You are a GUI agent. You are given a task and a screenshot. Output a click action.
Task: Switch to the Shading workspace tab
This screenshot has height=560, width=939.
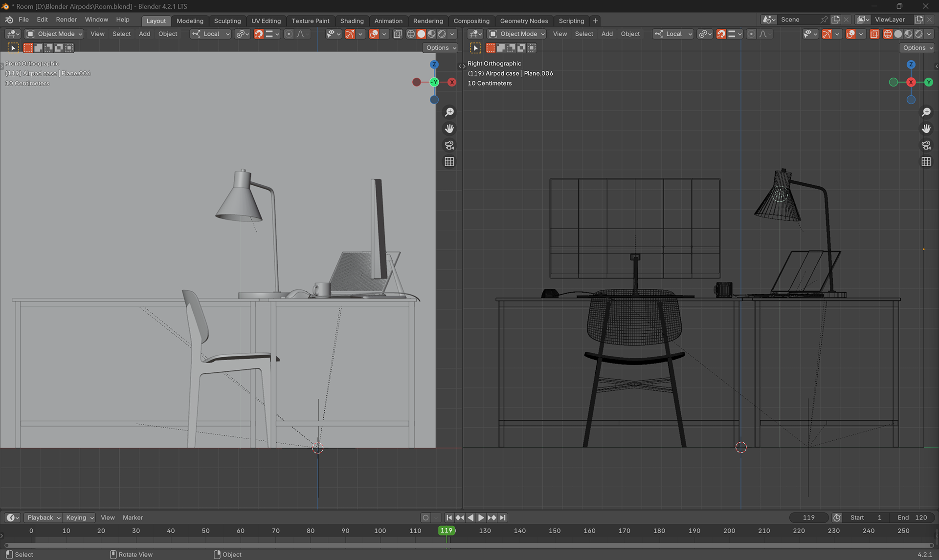coord(352,21)
